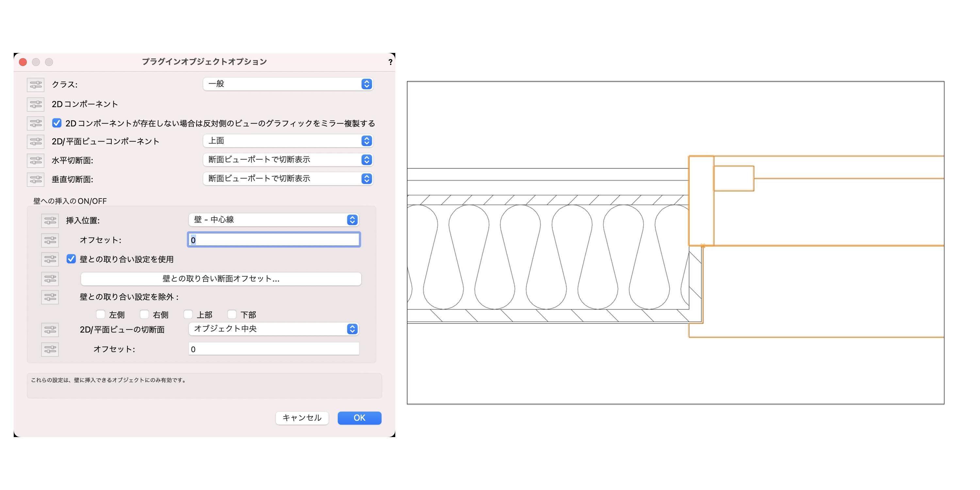Check the 上部 exclusion checkbox
The width and height of the screenshot is (980, 490).
(x=188, y=314)
